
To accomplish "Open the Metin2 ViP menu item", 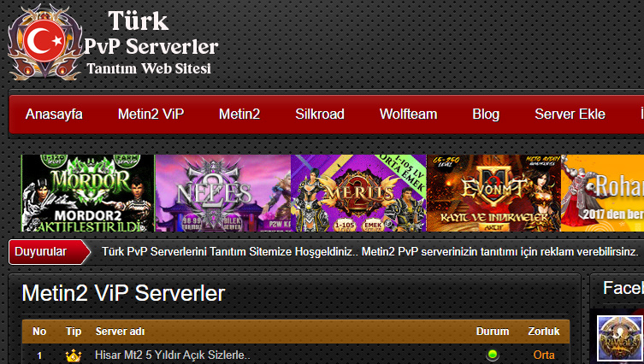I will click(151, 114).
